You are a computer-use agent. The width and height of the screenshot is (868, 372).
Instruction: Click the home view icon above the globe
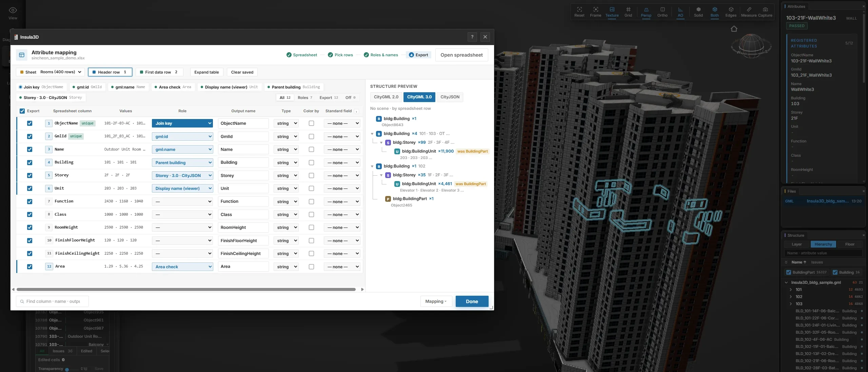pos(734,29)
